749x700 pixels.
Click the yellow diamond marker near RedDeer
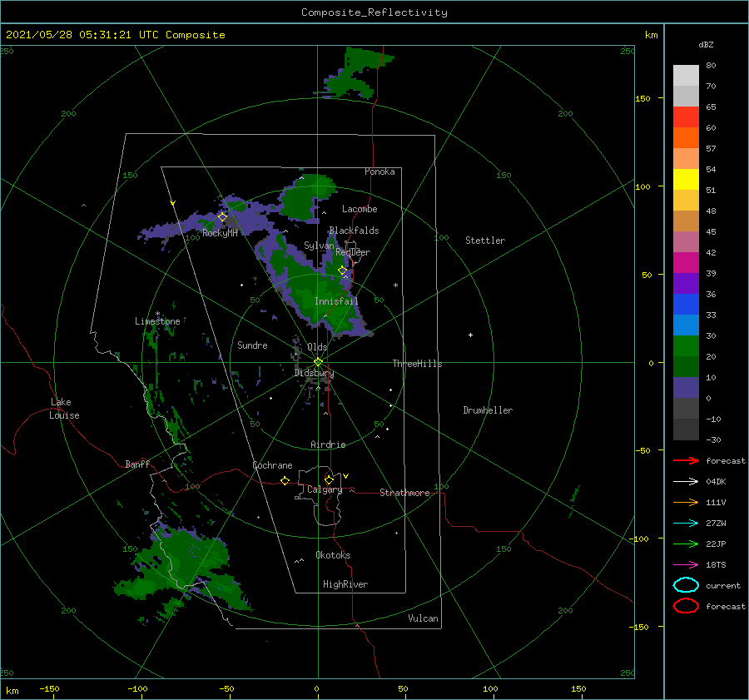[x=343, y=271]
